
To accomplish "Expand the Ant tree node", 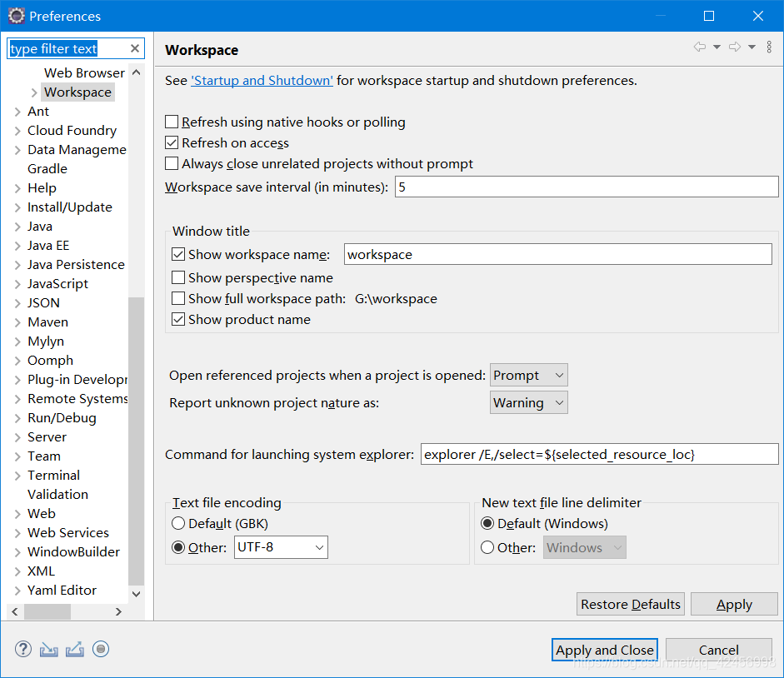I will pyautogui.click(x=17, y=112).
